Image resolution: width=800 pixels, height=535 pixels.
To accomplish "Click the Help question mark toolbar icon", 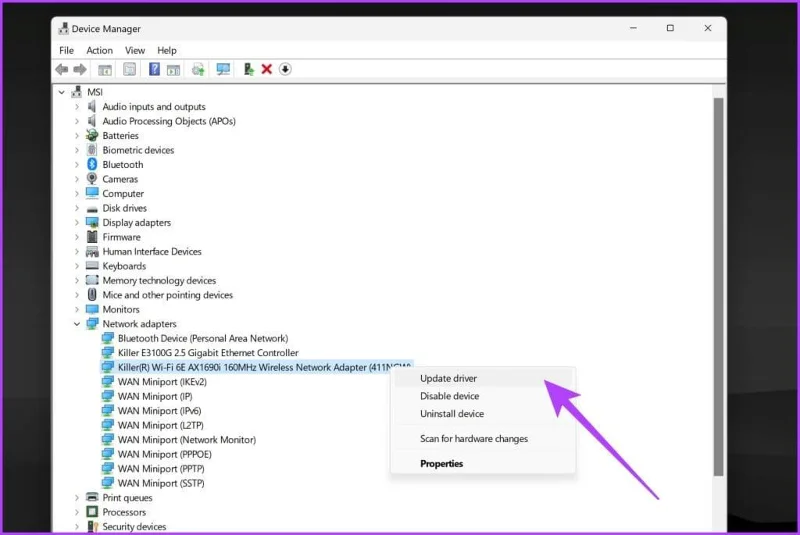I will click(x=154, y=69).
